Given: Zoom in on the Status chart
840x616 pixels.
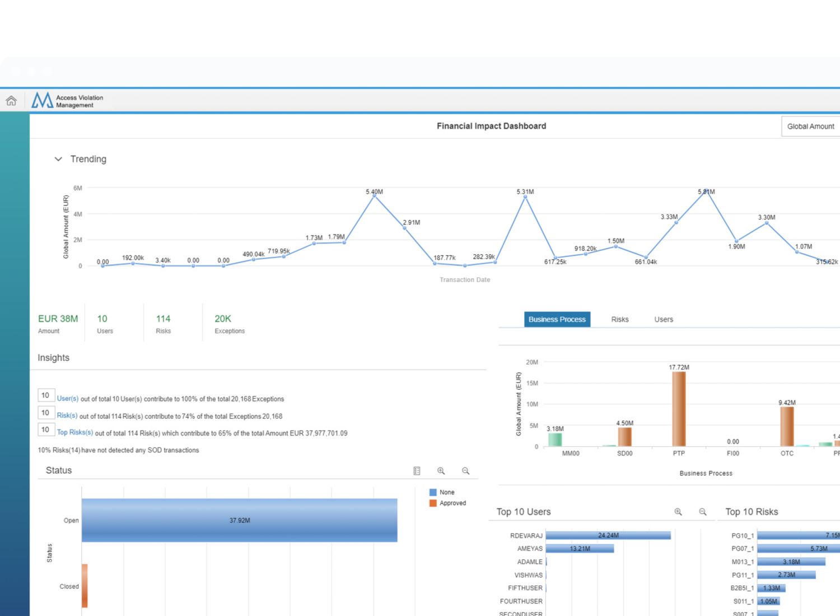Looking at the screenshot, I should (x=441, y=471).
